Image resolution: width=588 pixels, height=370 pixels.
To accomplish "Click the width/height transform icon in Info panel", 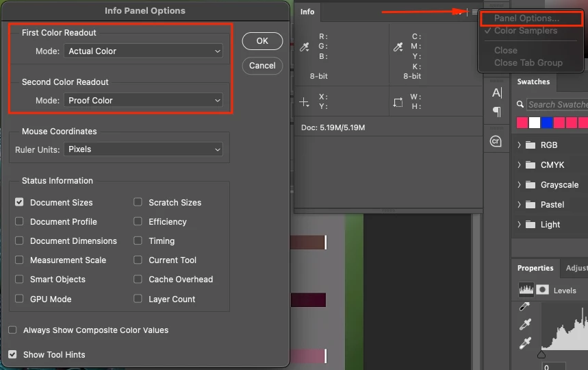I will tap(398, 102).
